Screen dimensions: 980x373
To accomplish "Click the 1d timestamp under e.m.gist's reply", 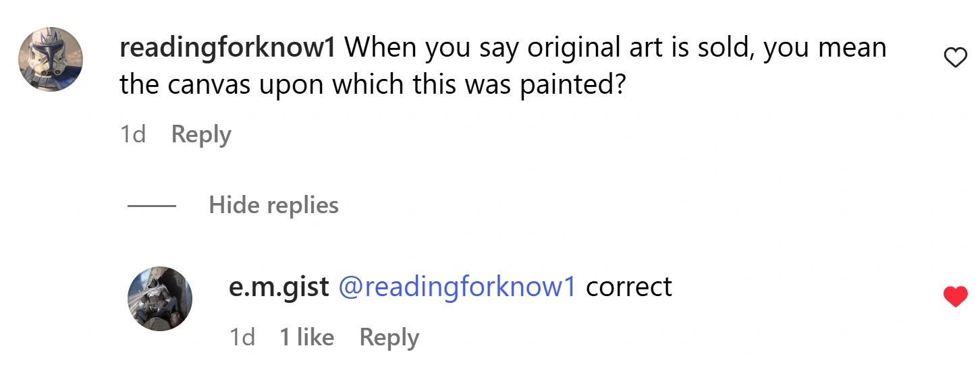I will [x=242, y=337].
